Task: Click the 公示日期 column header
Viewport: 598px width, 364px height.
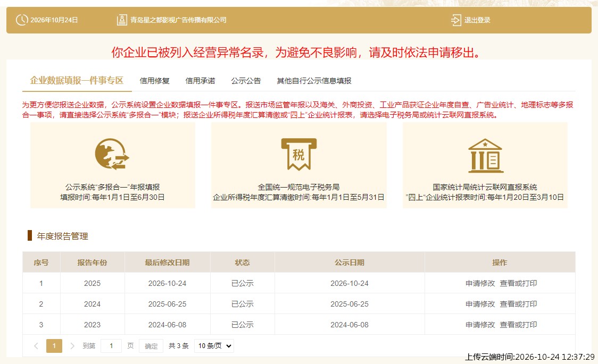Action: coord(350,263)
